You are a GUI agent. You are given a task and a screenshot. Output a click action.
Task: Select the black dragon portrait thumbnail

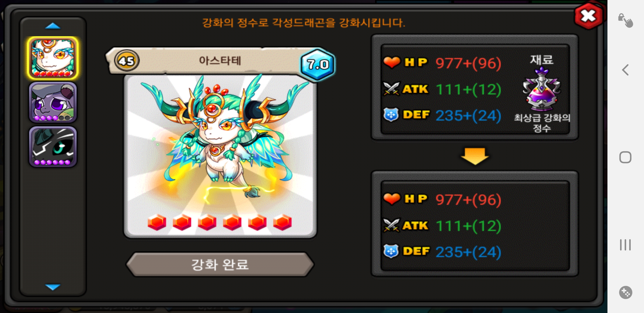click(x=53, y=147)
